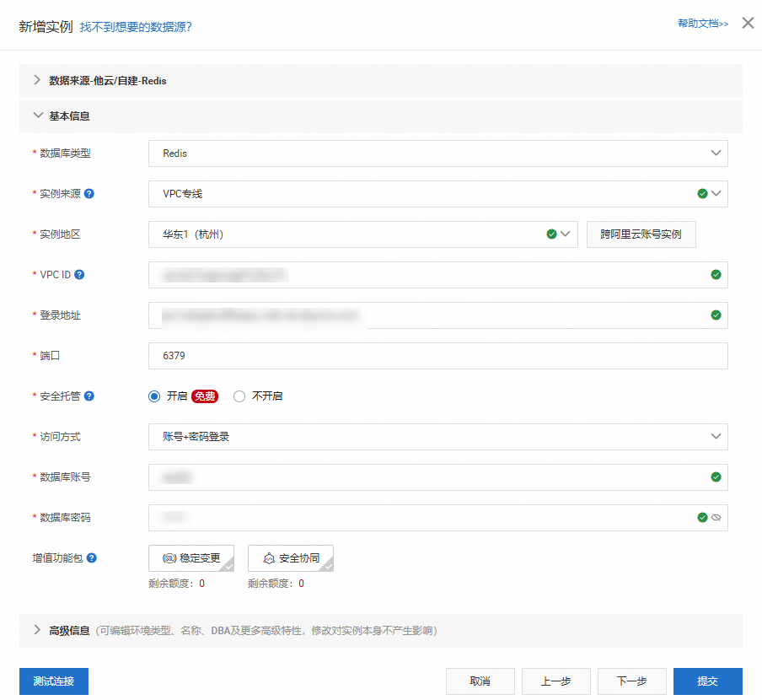This screenshot has height=700, width=762.
Task: Click the green check in 登录地址 field
Action: click(716, 315)
